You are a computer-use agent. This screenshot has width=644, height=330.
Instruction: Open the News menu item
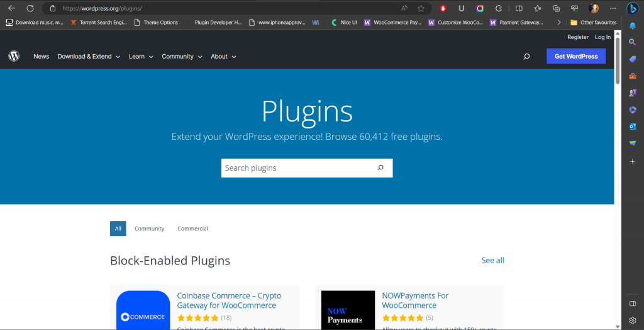(41, 57)
